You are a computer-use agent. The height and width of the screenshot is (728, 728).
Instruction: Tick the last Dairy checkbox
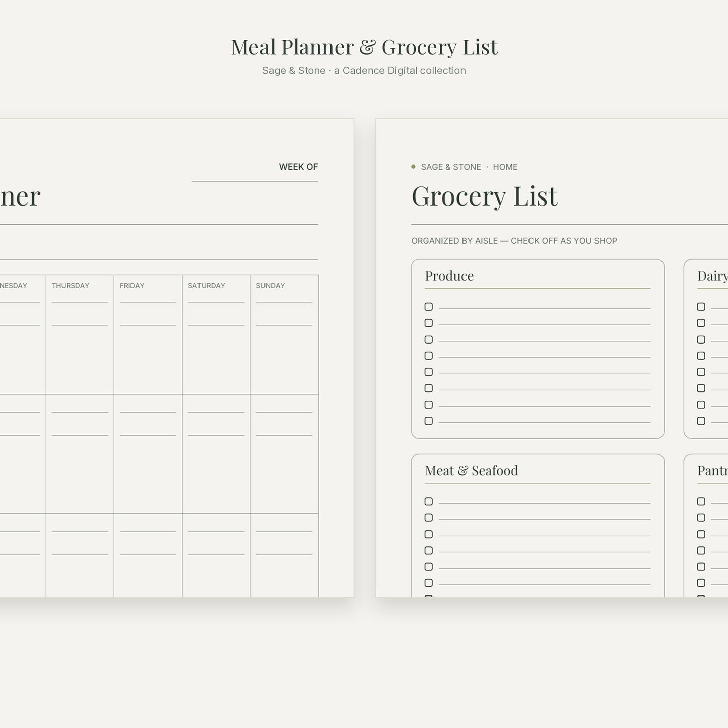click(701, 421)
